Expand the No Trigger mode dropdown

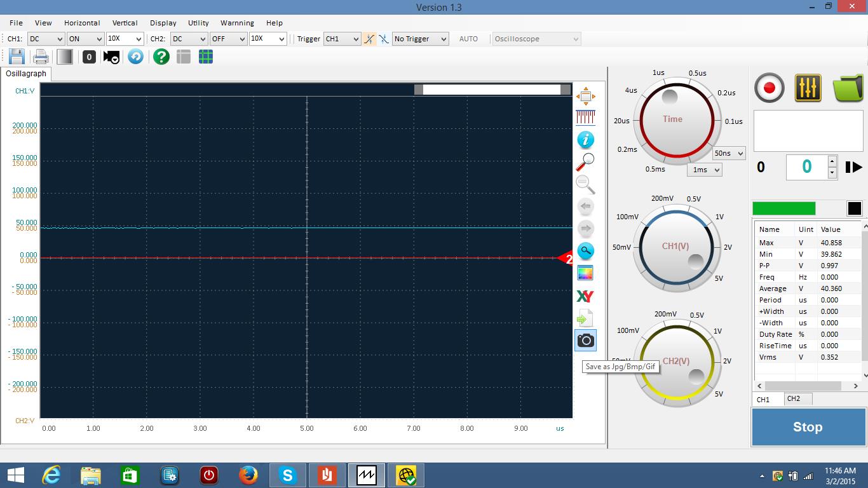pyautogui.click(x=420, y=39)
